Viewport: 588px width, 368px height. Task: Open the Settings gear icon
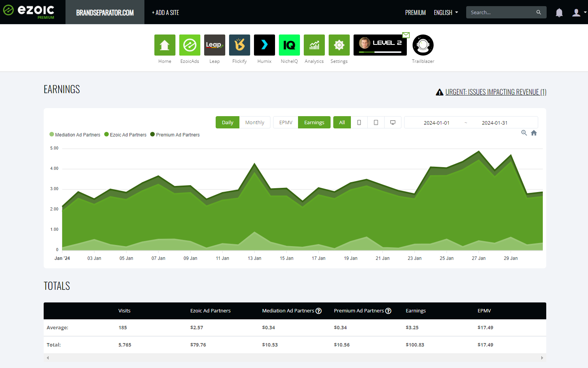click(x=339, y=45)
